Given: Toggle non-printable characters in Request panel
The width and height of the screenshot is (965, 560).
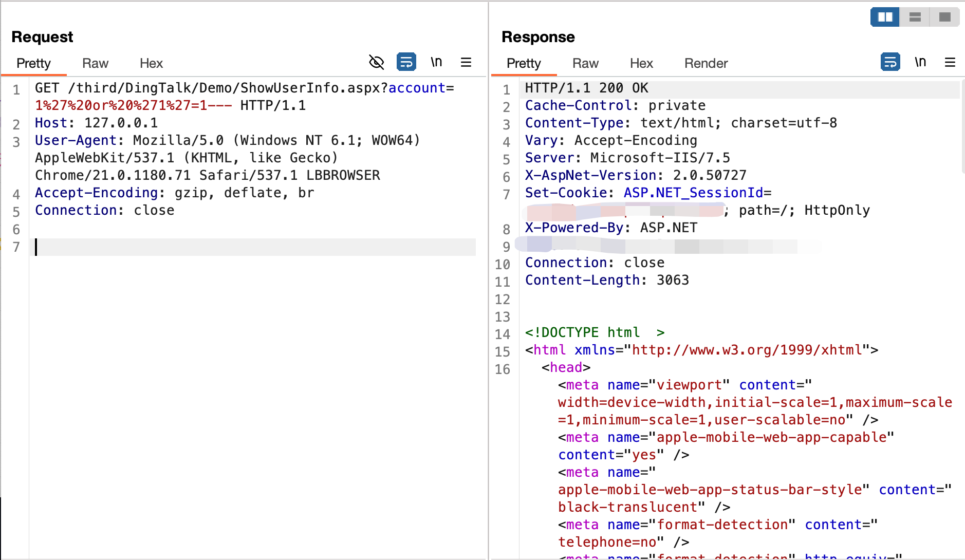Looking at the screenshot, I should point(436,62).
